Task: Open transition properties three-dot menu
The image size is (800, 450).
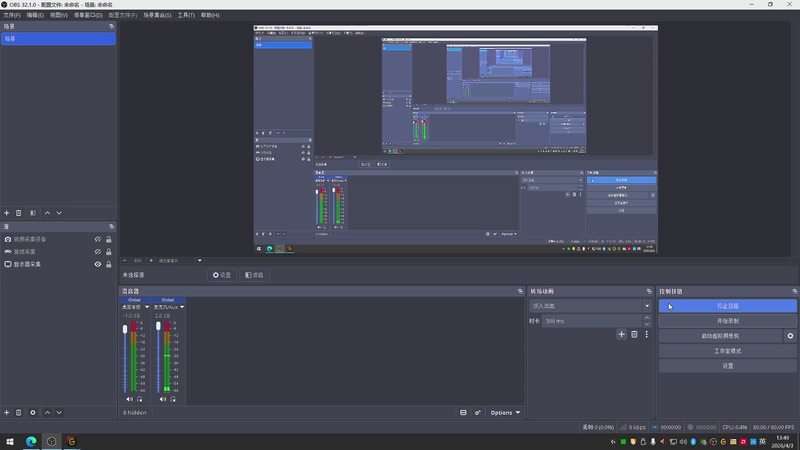Action: click(x=646, y=334)
